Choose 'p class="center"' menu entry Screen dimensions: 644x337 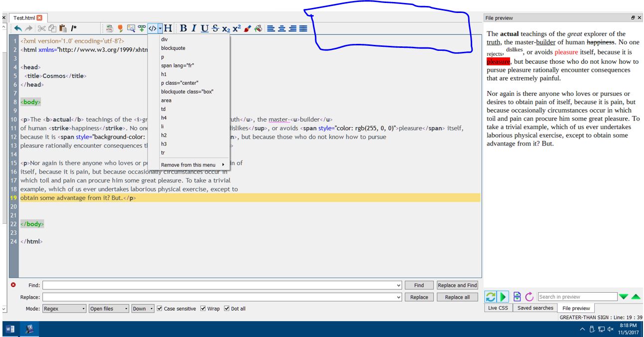[179, 83]
